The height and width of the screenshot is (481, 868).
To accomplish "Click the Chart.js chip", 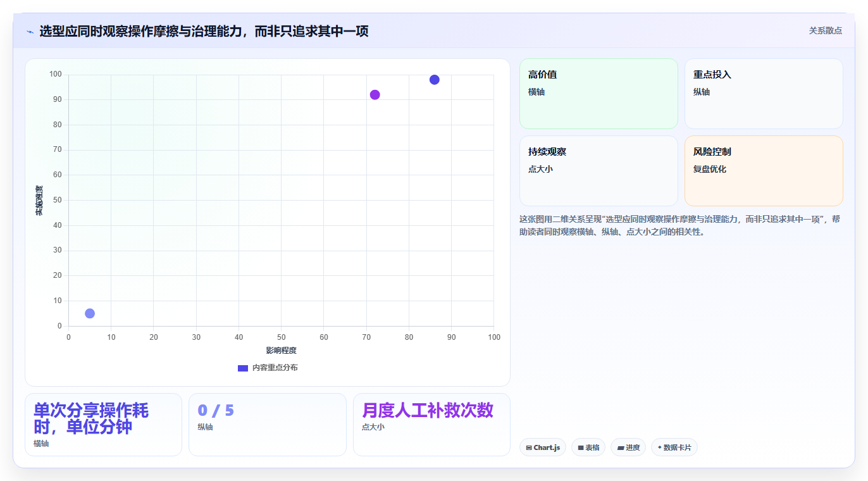I will tap(543, 447).
